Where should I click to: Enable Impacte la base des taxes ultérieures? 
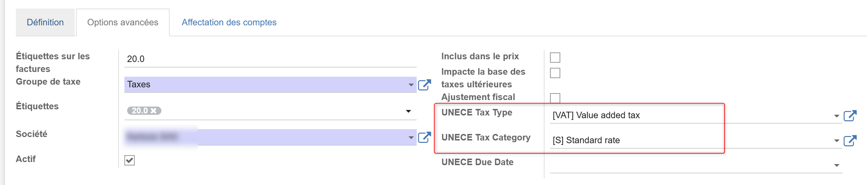[555, 73]
